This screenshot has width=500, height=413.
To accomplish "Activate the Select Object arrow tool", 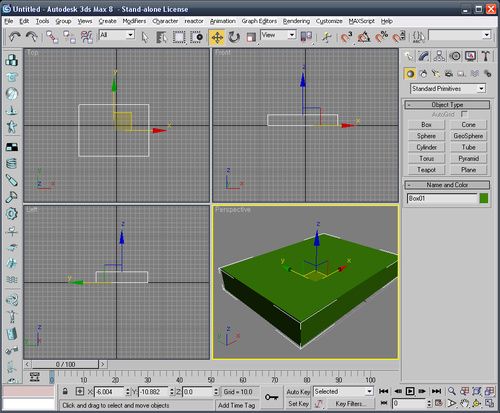I will tap(145, 37).
